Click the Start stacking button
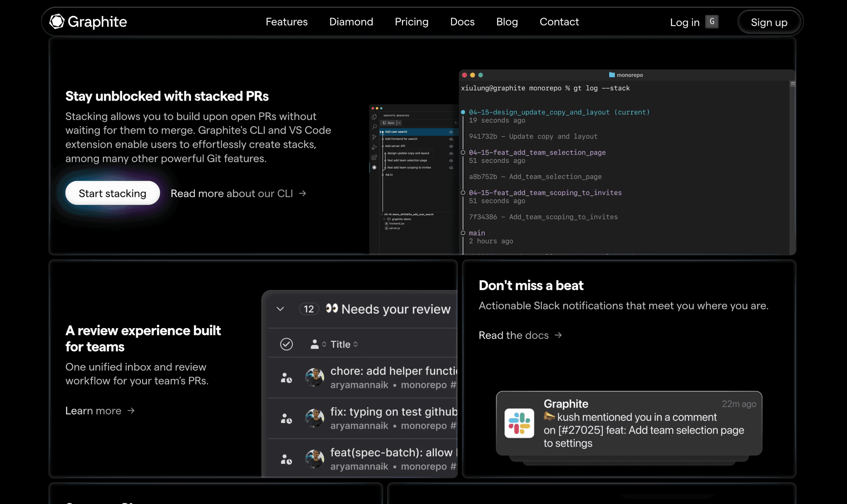This screenshot has height=504, width=847. pyautogui.click(x=112, y=193)
